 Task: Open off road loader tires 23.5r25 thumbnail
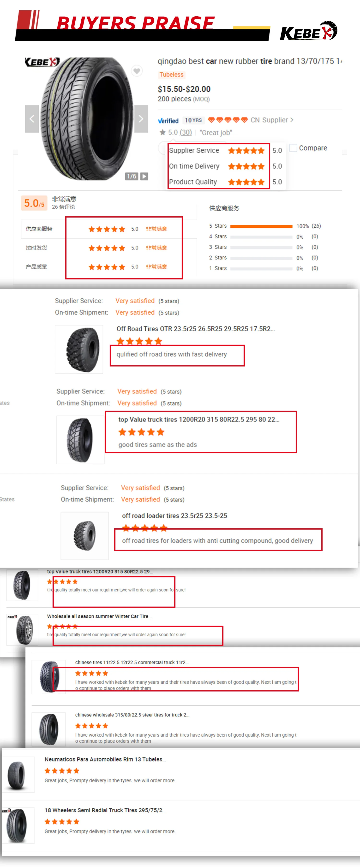tap(85, 536)
